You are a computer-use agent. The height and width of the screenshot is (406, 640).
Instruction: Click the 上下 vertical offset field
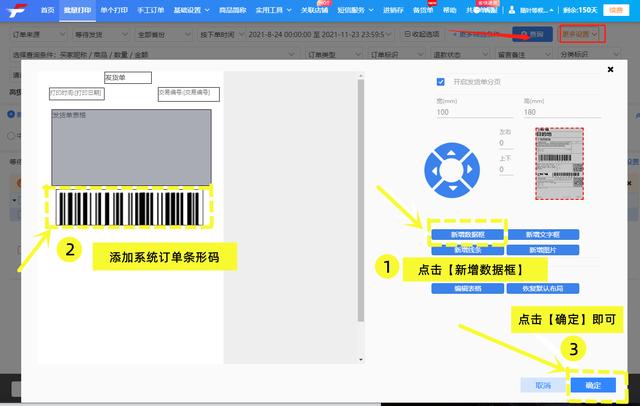click(506, 169)
